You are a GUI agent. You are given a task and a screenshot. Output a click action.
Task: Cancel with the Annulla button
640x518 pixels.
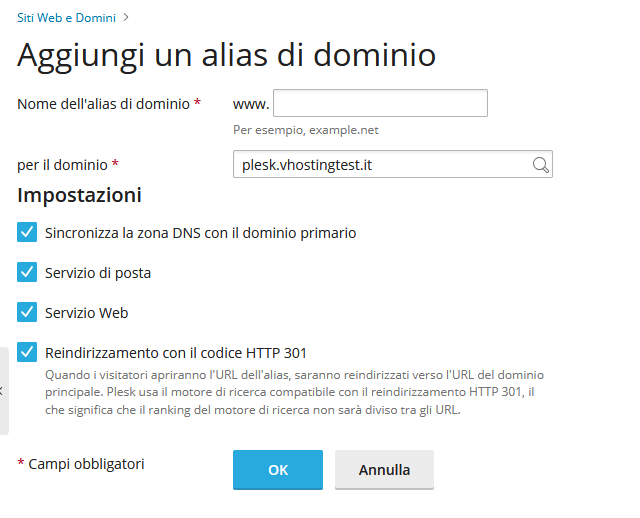(384, 470)
